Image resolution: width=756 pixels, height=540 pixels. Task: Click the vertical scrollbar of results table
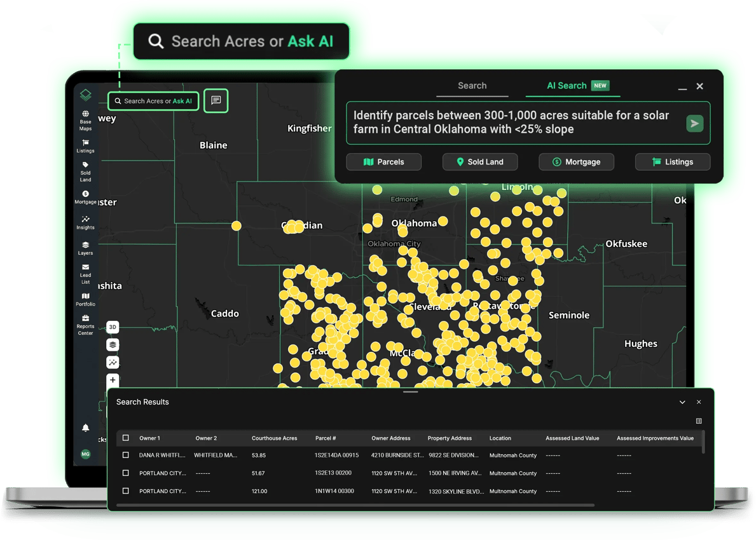703,442
